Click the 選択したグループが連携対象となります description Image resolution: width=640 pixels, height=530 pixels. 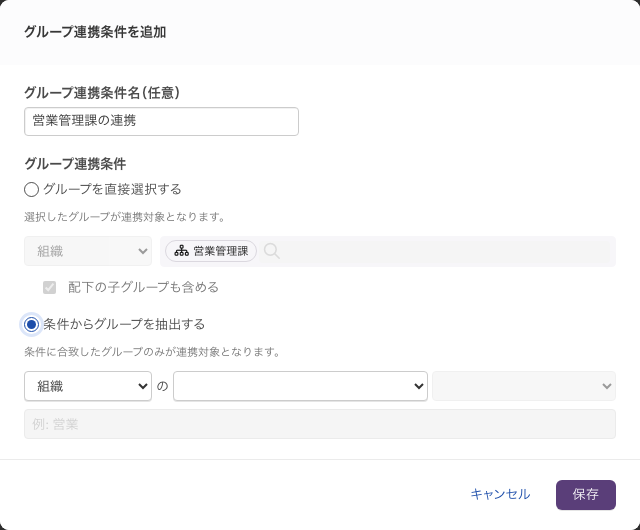coord(124,217)
